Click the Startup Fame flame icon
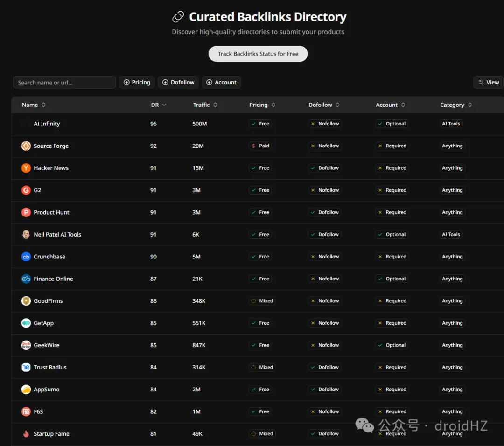 (x=26, y=434)
